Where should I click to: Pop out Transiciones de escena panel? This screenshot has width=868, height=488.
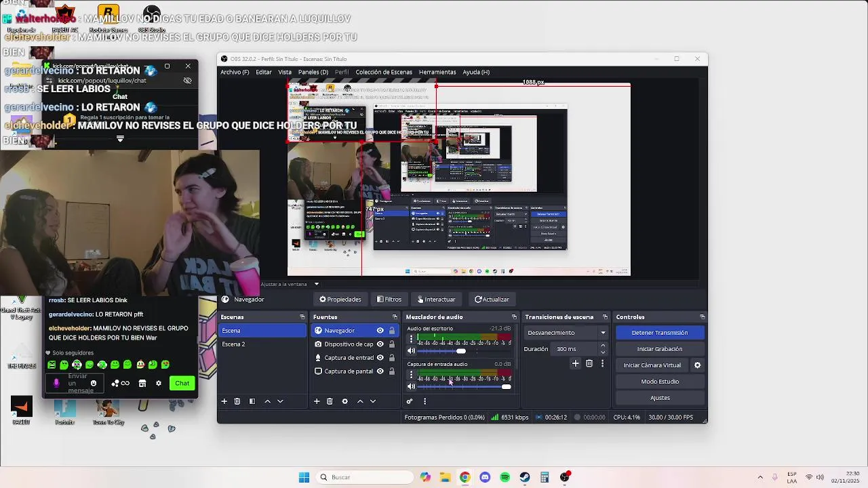coord(606,317)
